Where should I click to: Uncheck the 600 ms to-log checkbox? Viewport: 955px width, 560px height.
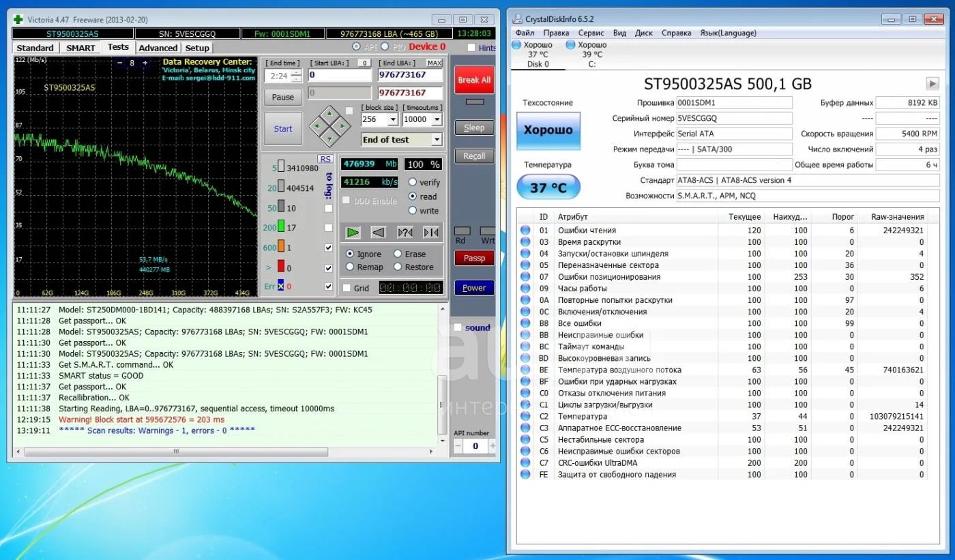coord(329,248)
